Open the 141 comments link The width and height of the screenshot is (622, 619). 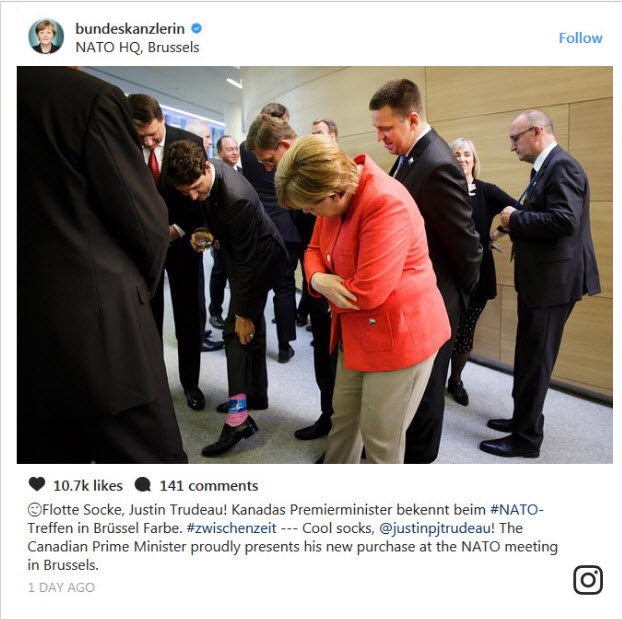pyautogui.click(x=209, y=486)
